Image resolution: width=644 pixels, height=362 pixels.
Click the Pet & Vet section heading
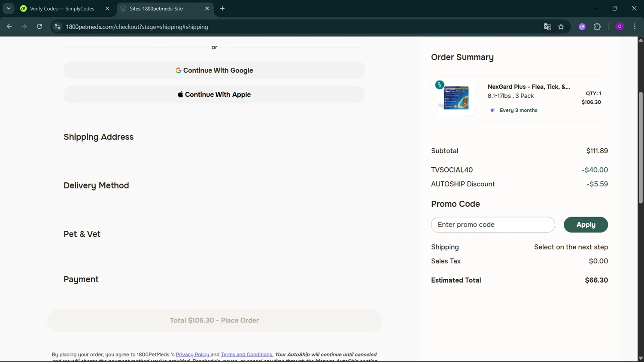[82, 234]
